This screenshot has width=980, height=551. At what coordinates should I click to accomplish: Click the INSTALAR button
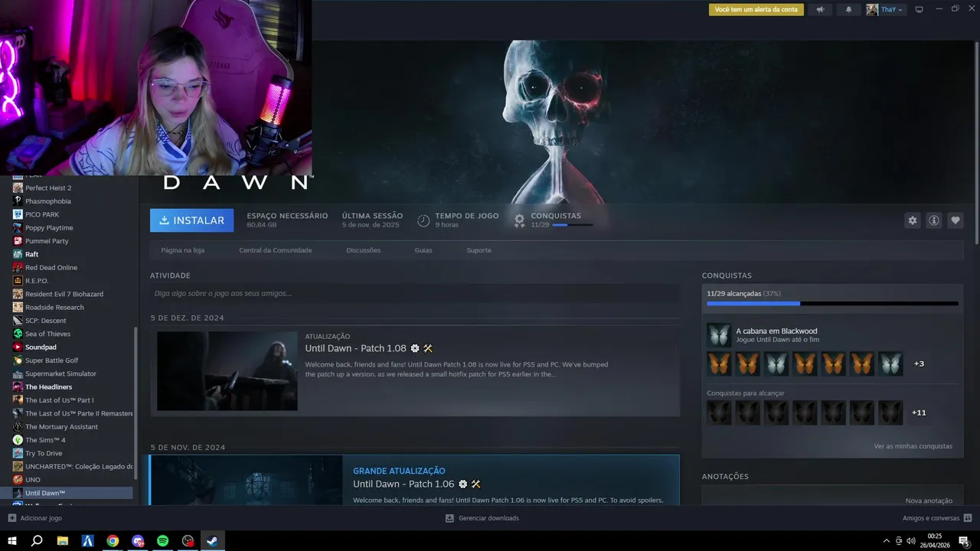click(x=192, y=220)
